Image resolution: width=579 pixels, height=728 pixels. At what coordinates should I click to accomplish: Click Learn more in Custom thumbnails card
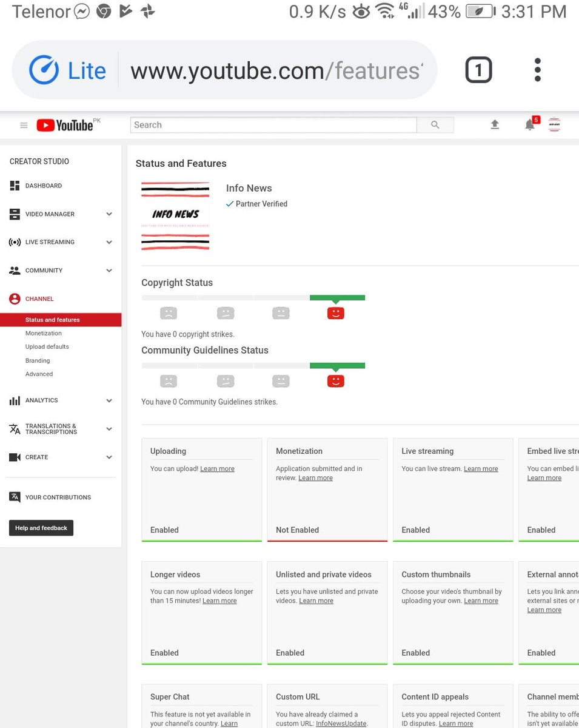pyautogui.click(x=481, y=601)
